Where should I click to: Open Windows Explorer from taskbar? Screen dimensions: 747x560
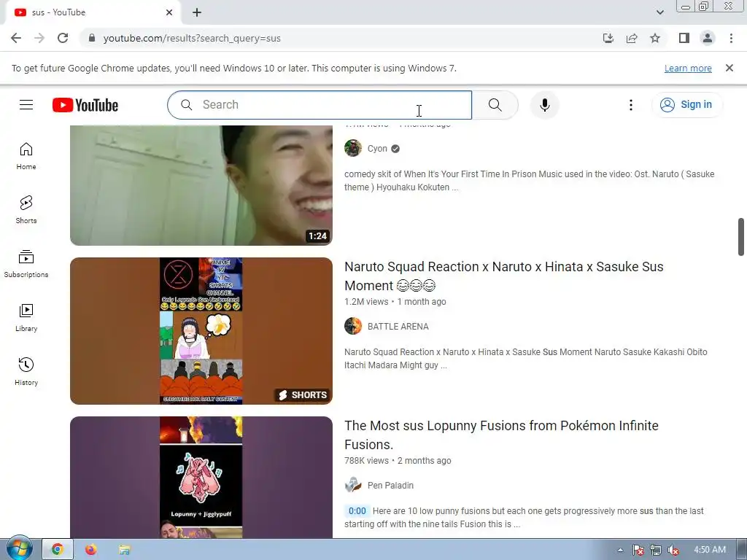coord(124,550)
